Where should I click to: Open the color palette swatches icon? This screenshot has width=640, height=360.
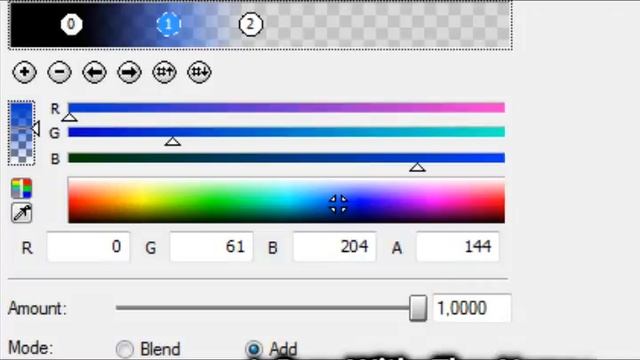[x=22, y=188]
